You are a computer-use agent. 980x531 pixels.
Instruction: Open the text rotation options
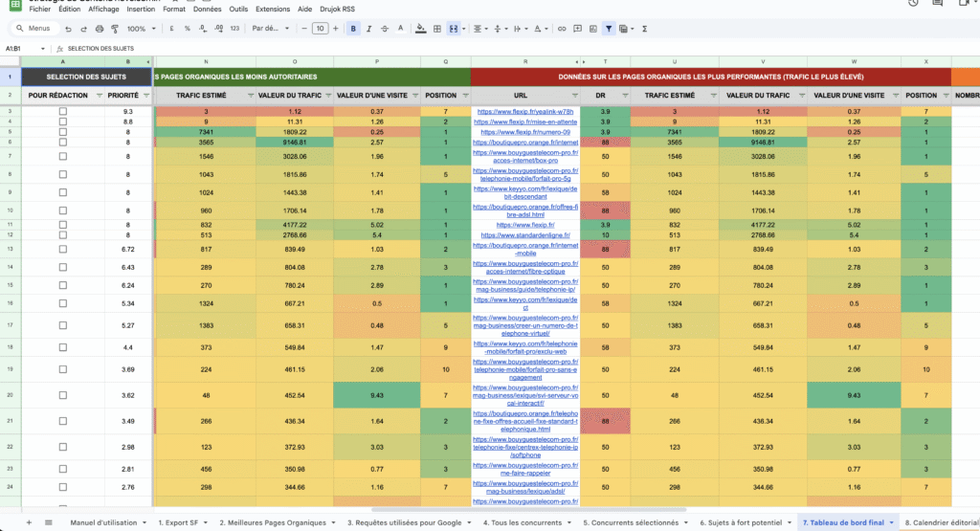(538, 29)
